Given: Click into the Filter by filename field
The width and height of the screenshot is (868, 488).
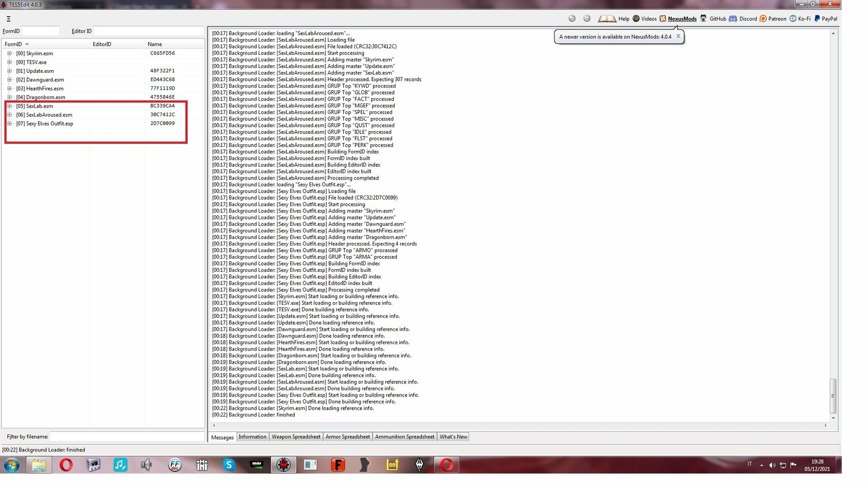Looking at the screenshot, I should click(127, 437).
